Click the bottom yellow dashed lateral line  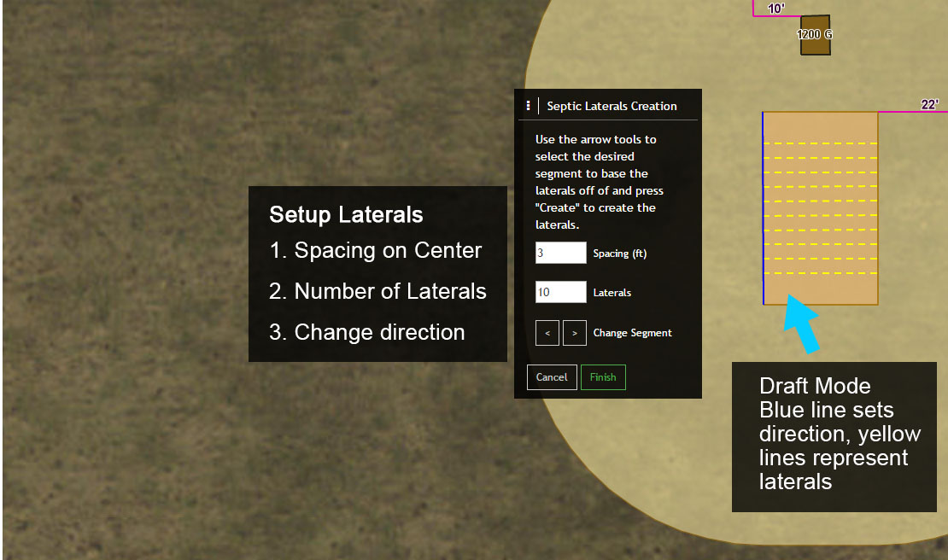point(820,273)
